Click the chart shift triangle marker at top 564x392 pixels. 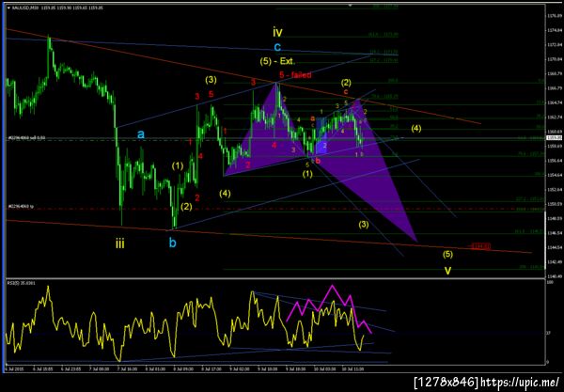351,6
